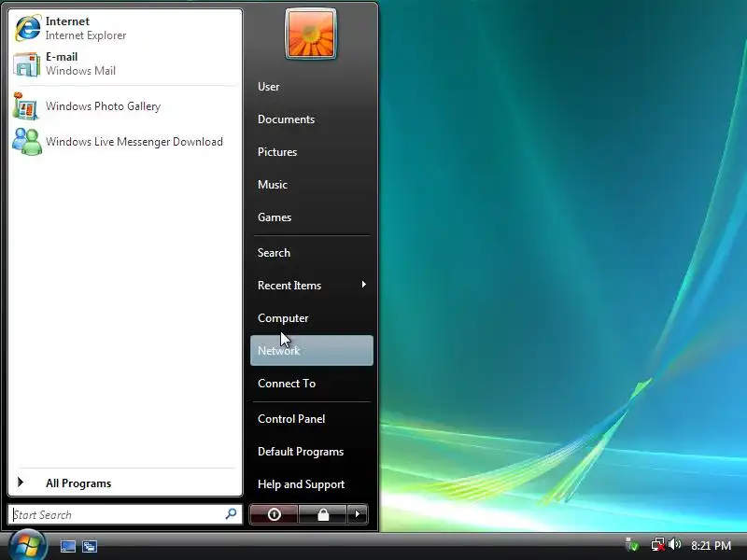The image size is (747, 560).
Task: Click the Windows Start orb
Action: tap(28, 545)
